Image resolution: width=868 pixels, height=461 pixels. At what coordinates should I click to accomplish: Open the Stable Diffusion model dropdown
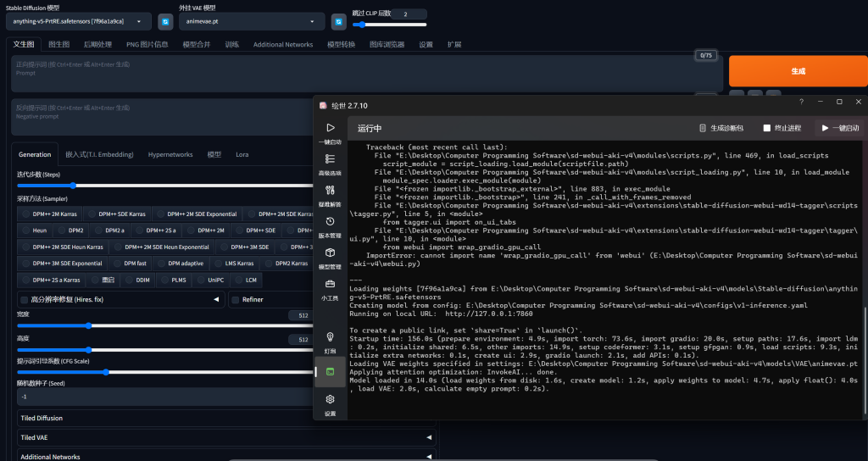(78, 21)
